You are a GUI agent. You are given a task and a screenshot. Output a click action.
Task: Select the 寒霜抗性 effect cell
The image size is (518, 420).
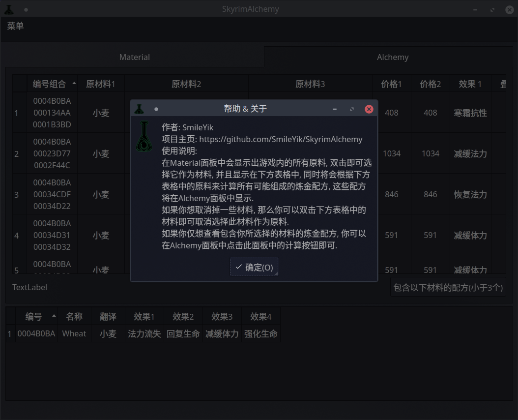coord(470,113)
